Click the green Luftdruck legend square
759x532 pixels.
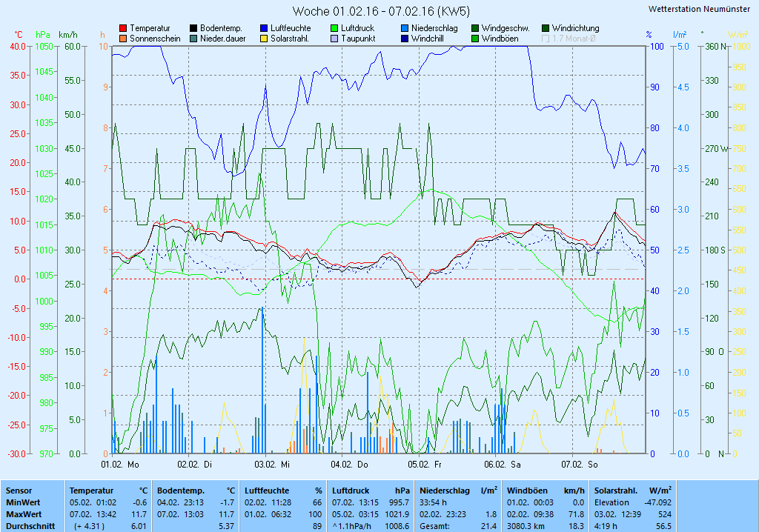(334, 28)
